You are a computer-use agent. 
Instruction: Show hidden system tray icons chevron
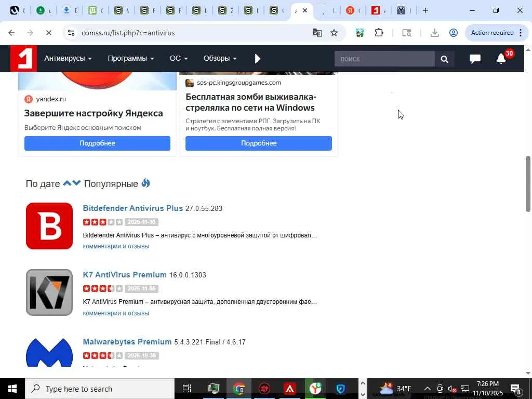click(x=428, y=389)
